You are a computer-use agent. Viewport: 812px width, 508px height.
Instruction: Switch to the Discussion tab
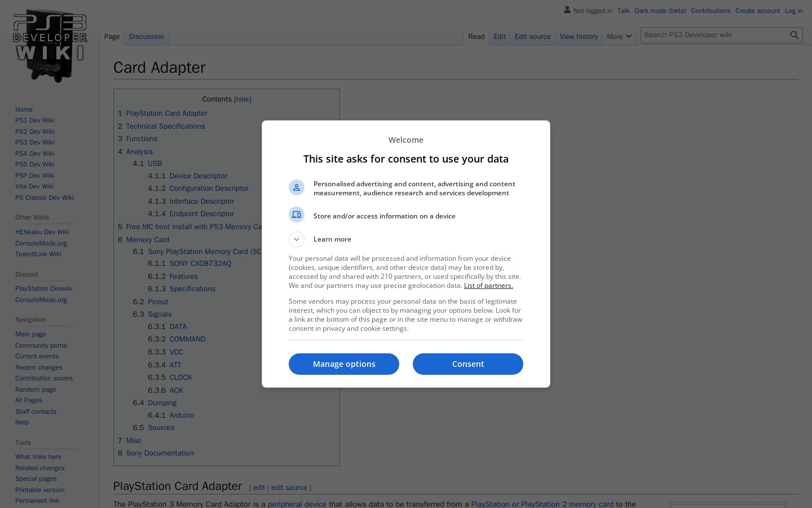pos(146,37)
